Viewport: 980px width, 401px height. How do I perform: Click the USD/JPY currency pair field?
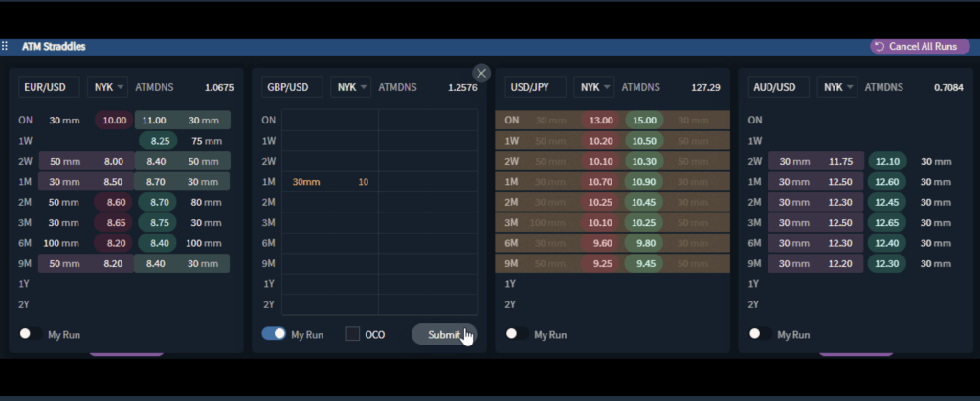(x=535, y=87)
